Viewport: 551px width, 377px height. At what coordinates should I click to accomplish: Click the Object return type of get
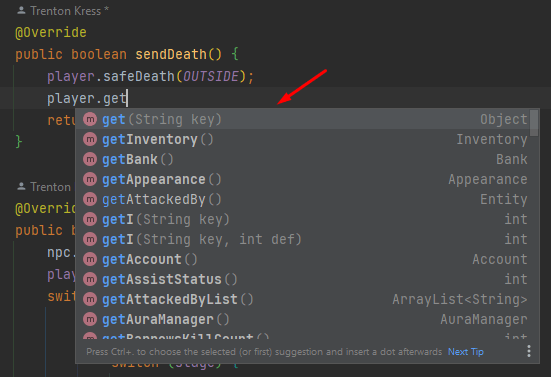click(504, 119)
